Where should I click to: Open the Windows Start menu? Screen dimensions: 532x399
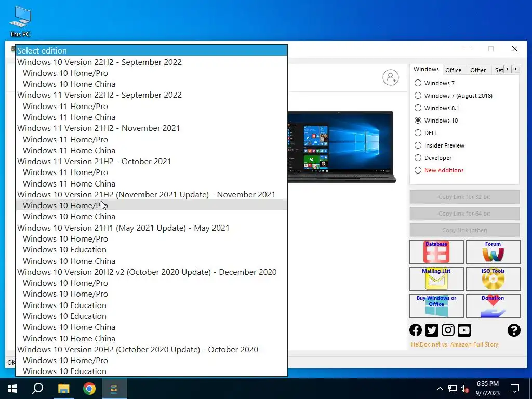[12, 389]
